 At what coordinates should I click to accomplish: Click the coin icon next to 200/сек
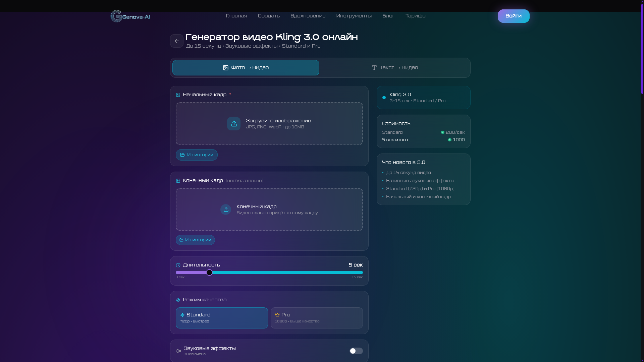coord(443,132)
